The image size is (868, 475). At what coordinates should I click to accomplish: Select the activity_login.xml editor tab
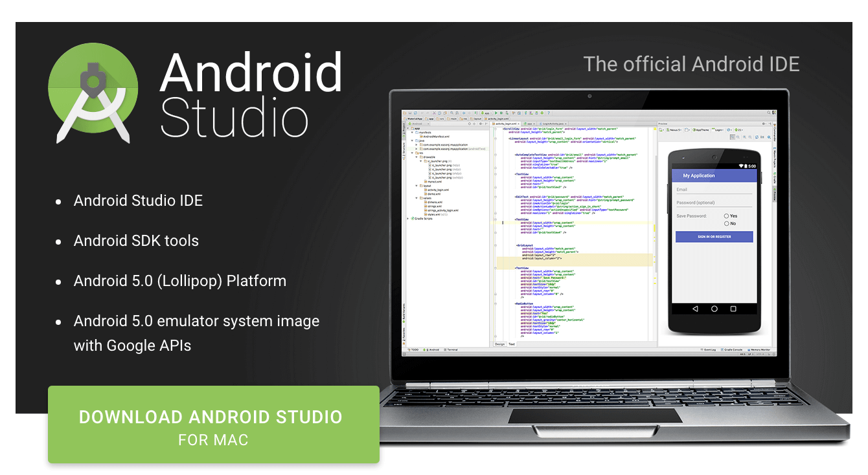click(x=505, y=124)
